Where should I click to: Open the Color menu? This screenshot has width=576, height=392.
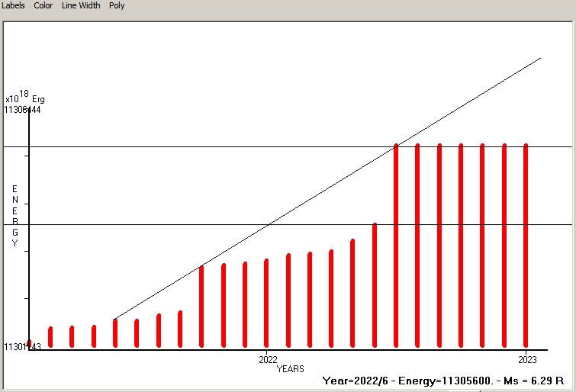tap(43, 5)
